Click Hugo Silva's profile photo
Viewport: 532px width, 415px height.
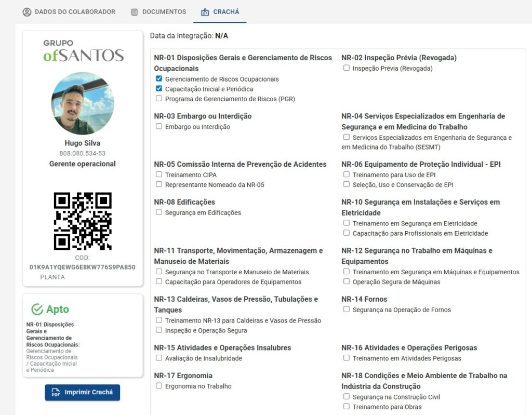click(x=83, y=103)
